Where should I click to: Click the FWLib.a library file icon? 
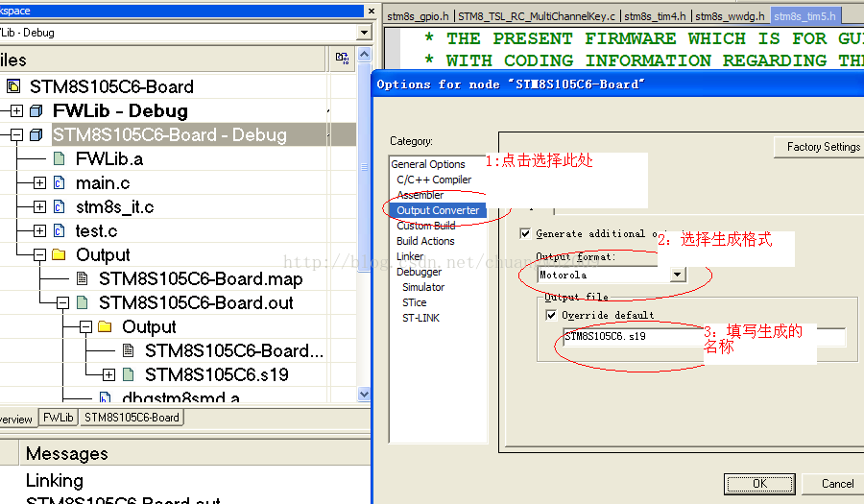[x=59, y=158]
